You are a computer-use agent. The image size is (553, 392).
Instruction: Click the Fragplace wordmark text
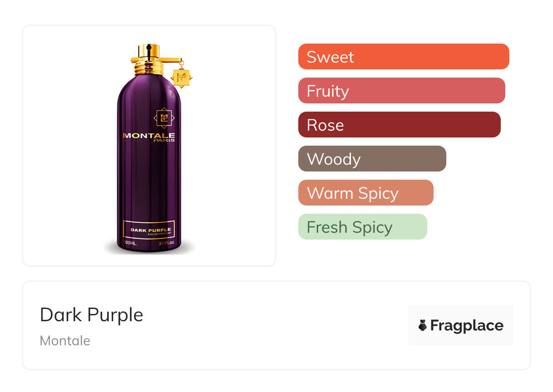pyautogui.click(x=467, y=326)
